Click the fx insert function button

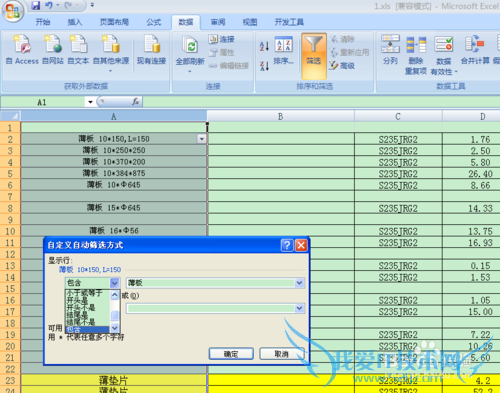coord(135,102)
